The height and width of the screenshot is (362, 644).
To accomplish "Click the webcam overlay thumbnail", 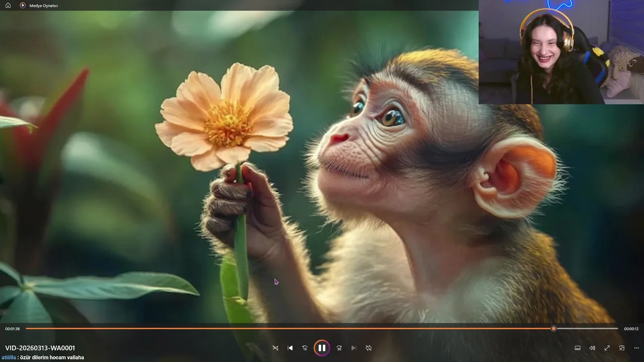I will pyautogui.click(x=561, y=52).
